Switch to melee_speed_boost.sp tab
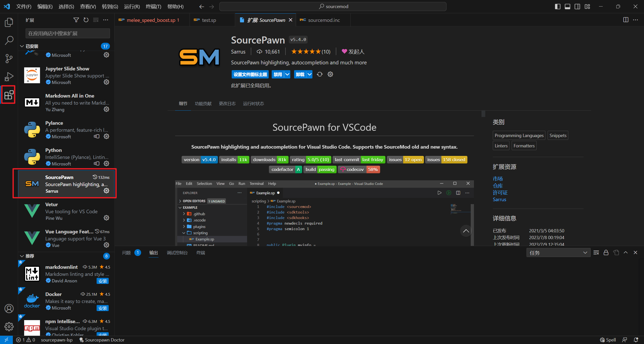 point(152,20)
